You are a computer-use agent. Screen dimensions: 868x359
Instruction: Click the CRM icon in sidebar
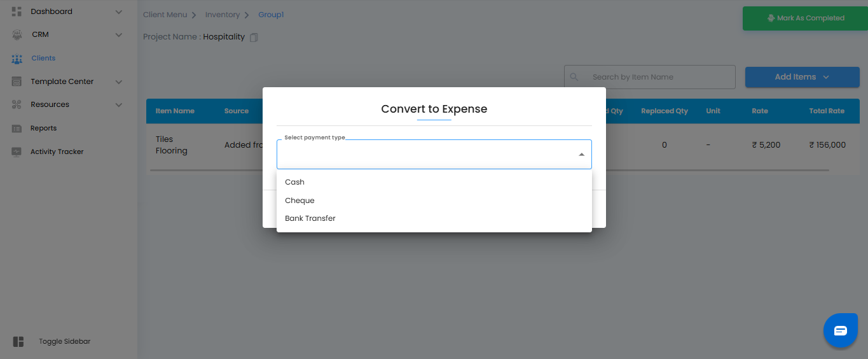click(17, 34)
